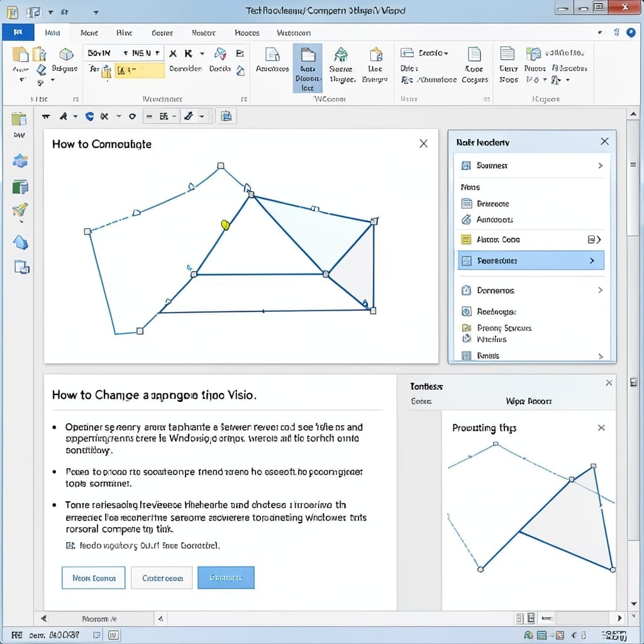Open the dropdown arrow under Nuoos
This screenshot has height=644, width=644.
(545, 80)
